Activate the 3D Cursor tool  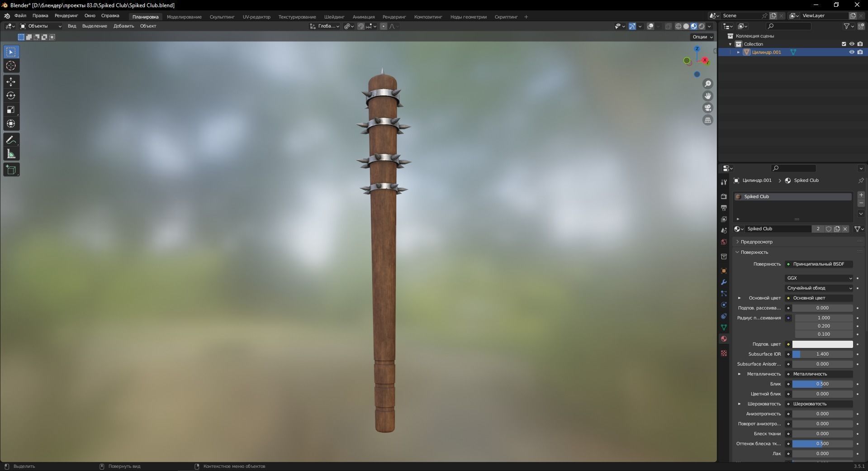(x=11, y=66)
